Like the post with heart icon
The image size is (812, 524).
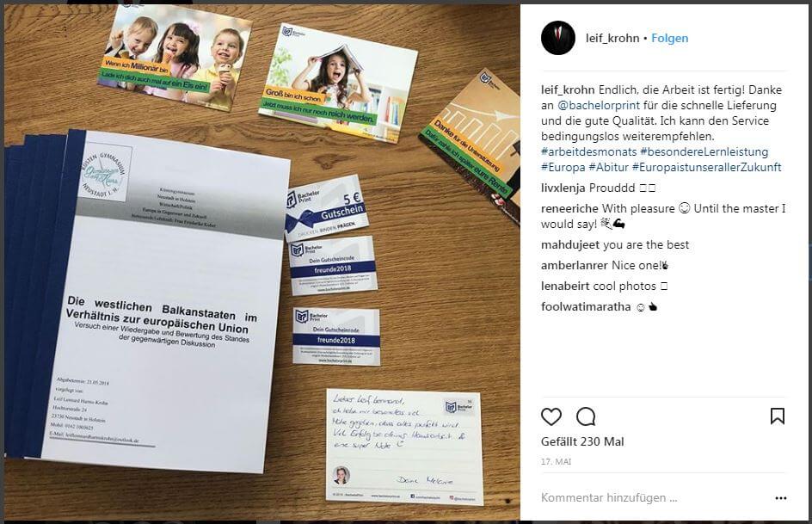(x=551, y=416)
